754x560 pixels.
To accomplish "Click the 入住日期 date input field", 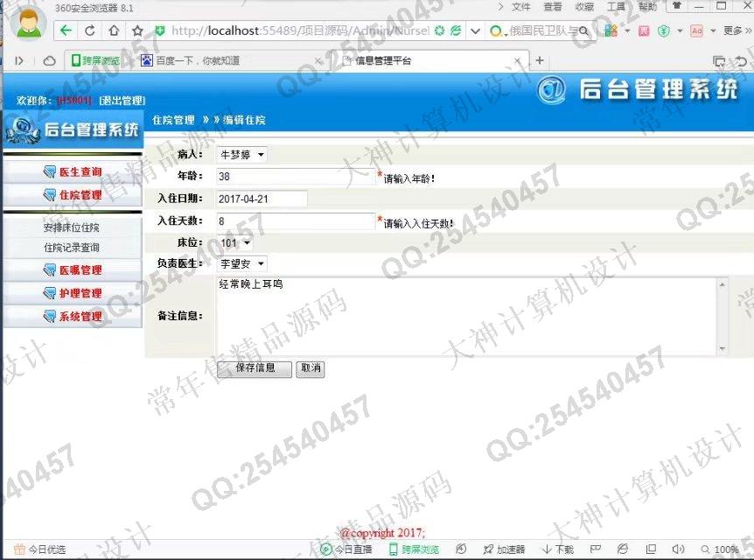I will click(x=261, y=199).
